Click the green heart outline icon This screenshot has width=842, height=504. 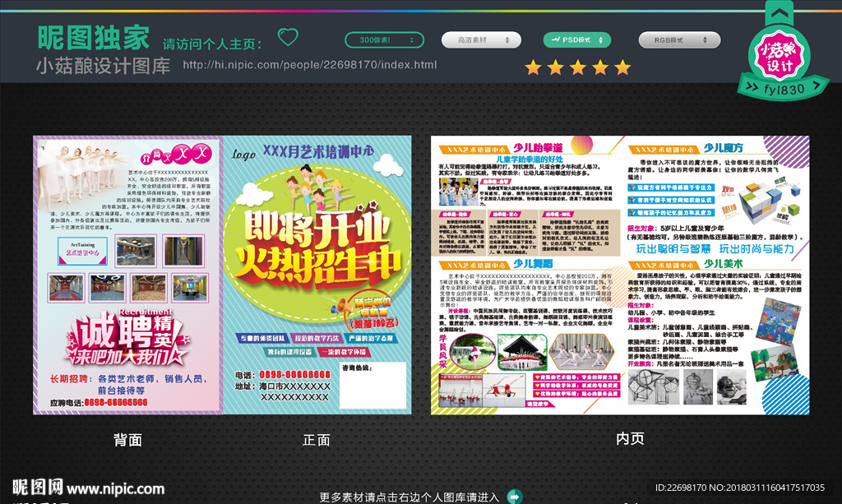point(288,37)
